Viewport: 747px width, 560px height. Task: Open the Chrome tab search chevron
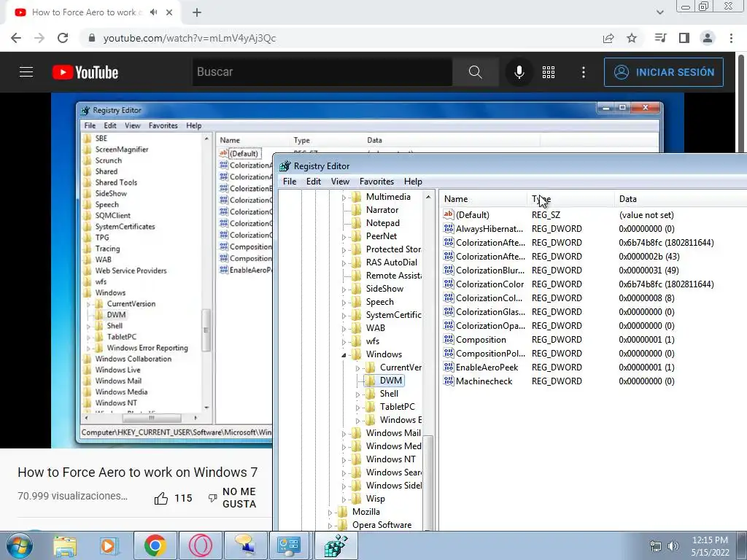[x=659, y=12]
